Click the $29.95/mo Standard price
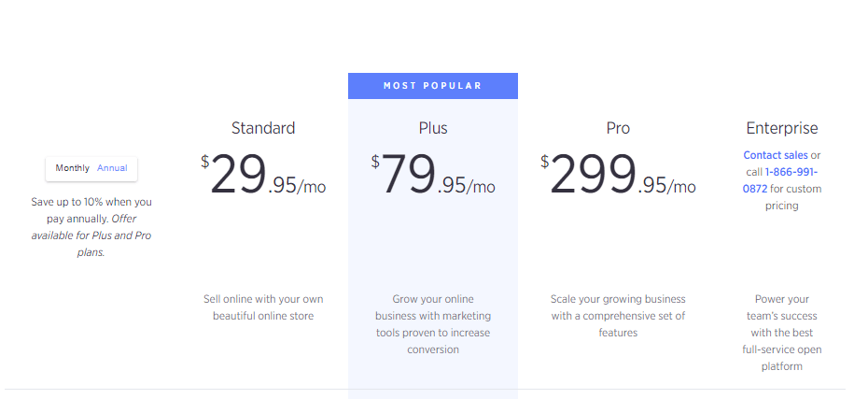 pos(263,174)
